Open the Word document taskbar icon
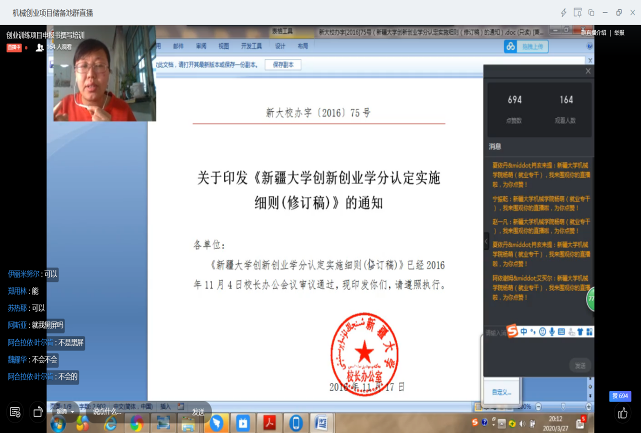Image resolution: width=641 pixels, height=433 pixels. (x=322, y=423)
